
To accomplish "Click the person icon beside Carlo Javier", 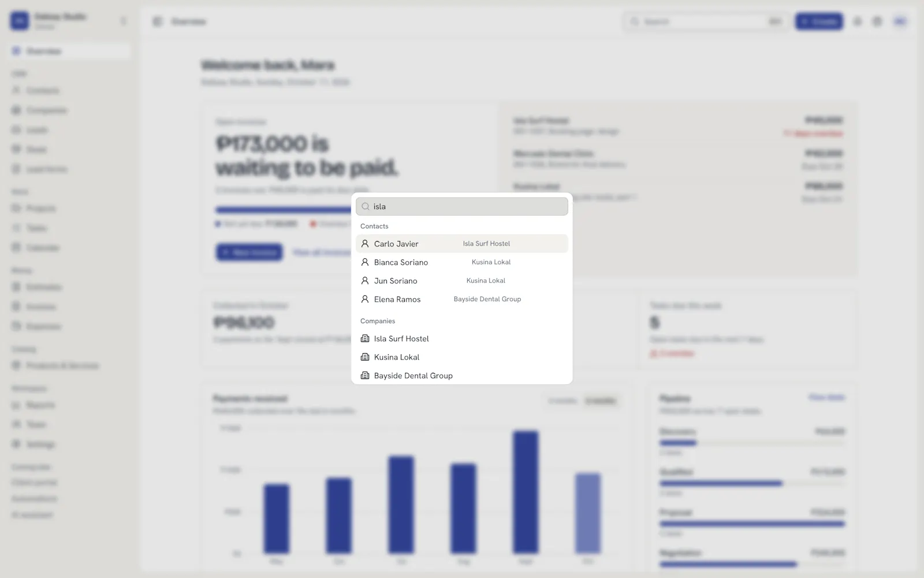I will 365,244.
